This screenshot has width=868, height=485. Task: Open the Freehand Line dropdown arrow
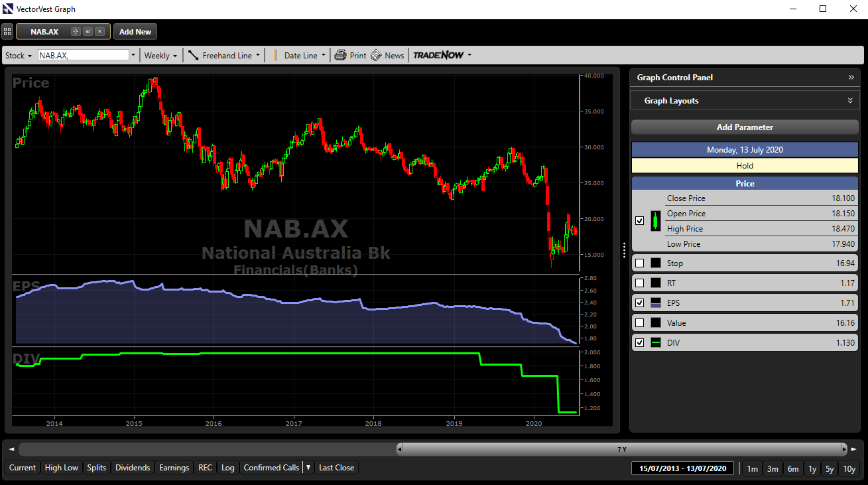click(258, 56)
